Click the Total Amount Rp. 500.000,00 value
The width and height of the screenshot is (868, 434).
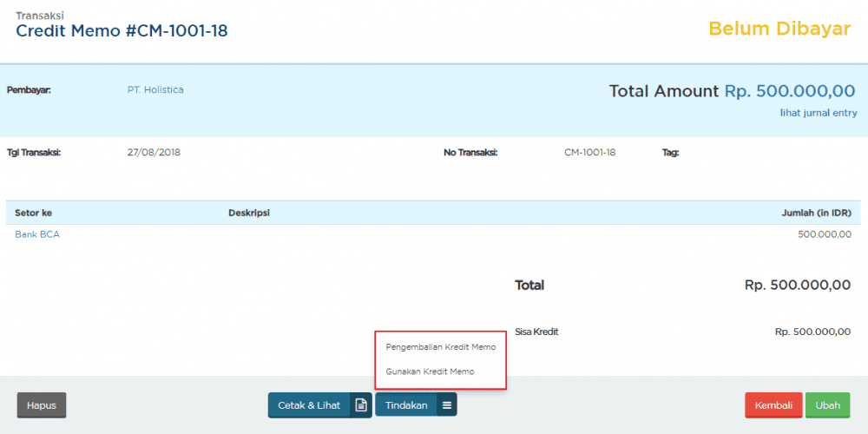[x=789, y=91]
